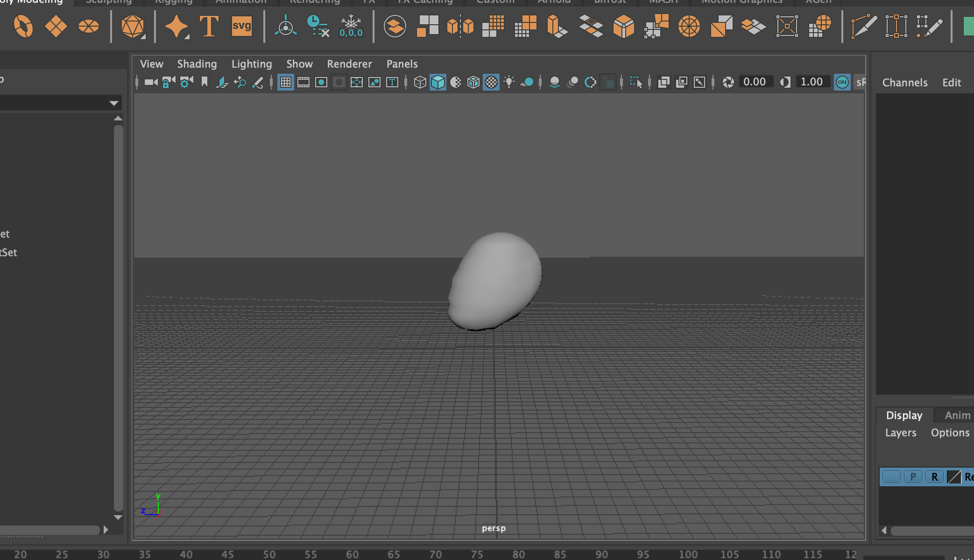Click the layer color swatch
This screenshot has width=974, height=560.
pos(954,477)
